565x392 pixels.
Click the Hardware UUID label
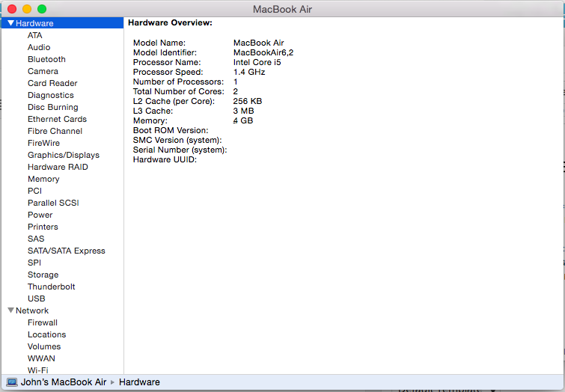coord(165,159)
